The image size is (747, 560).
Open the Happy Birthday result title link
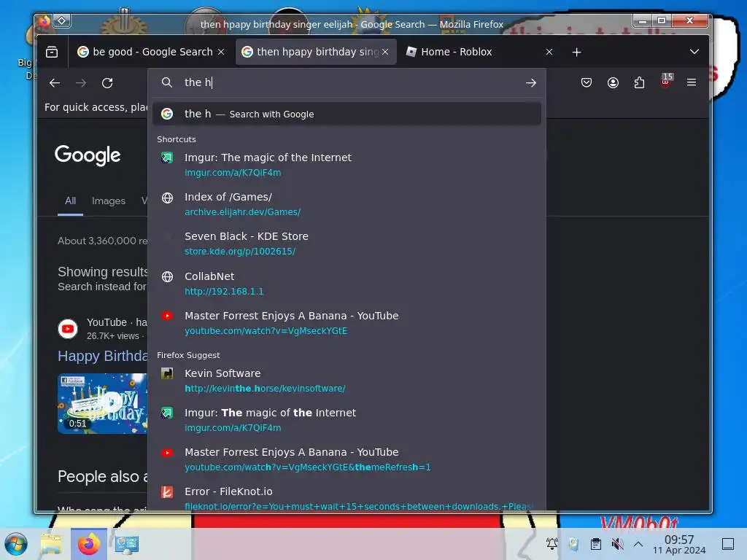(x=102, y=356)
